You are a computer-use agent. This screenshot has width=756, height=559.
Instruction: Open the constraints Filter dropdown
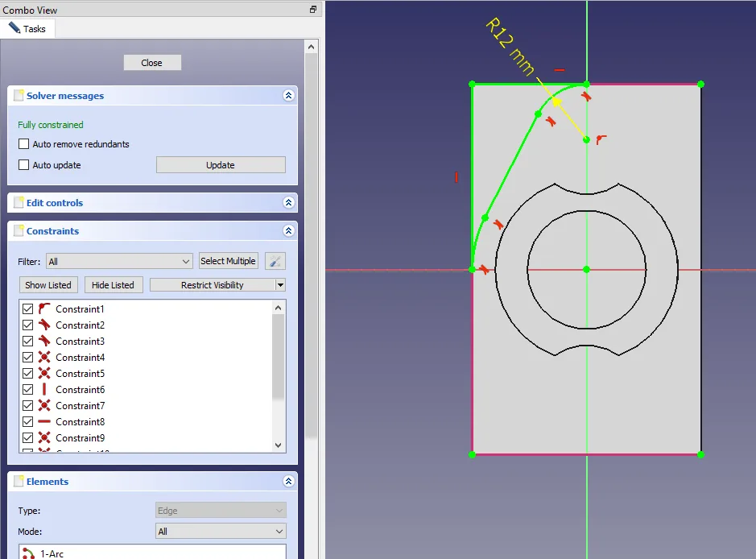(119, 261)
